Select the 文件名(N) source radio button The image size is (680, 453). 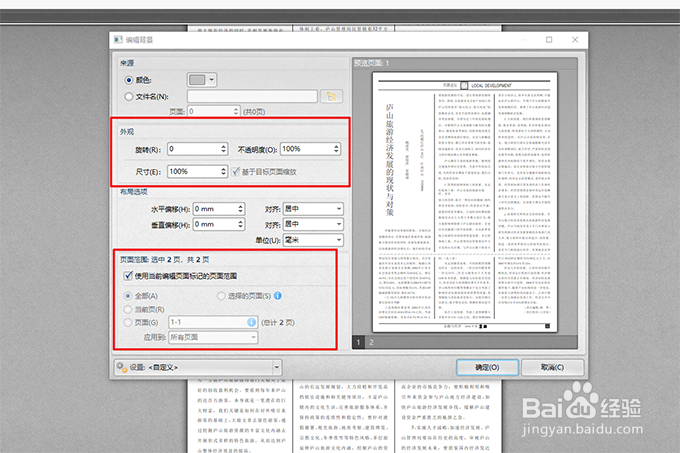pos(128,97)
